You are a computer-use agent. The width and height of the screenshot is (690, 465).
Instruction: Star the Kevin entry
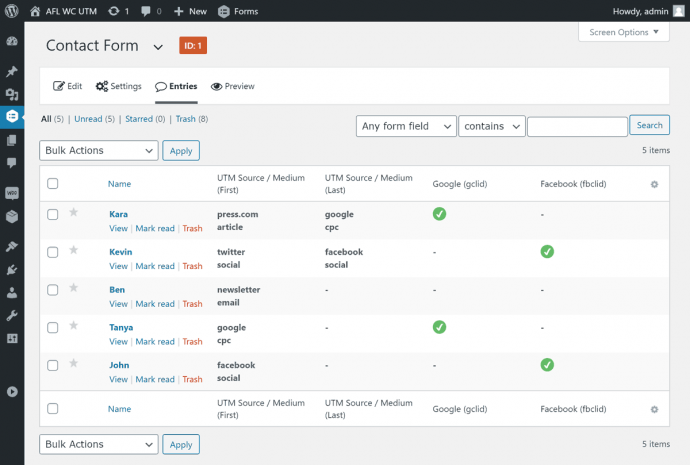73,250
